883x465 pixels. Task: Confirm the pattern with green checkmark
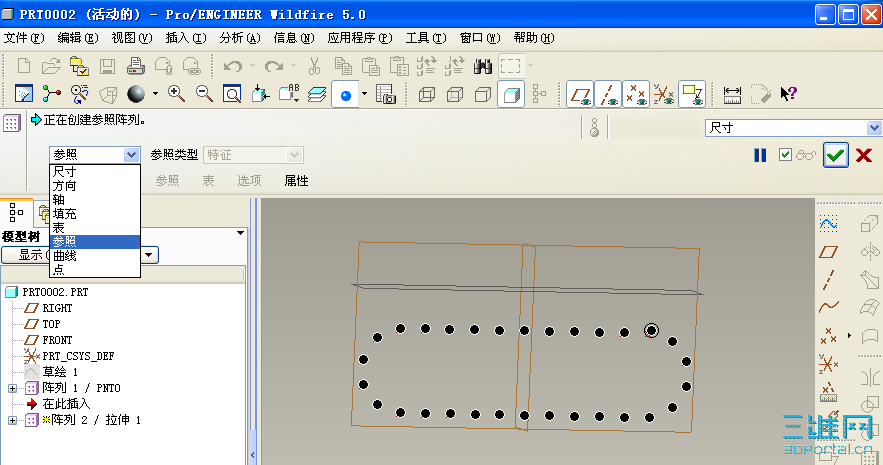[836, 155]
